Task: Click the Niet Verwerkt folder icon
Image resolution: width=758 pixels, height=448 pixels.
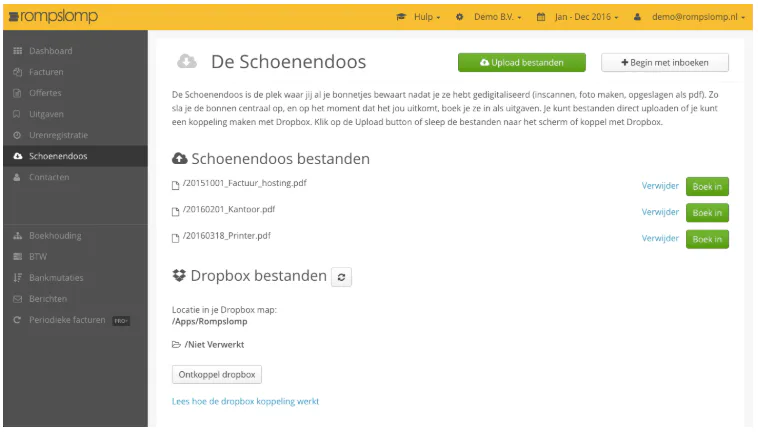Action: 176,345
